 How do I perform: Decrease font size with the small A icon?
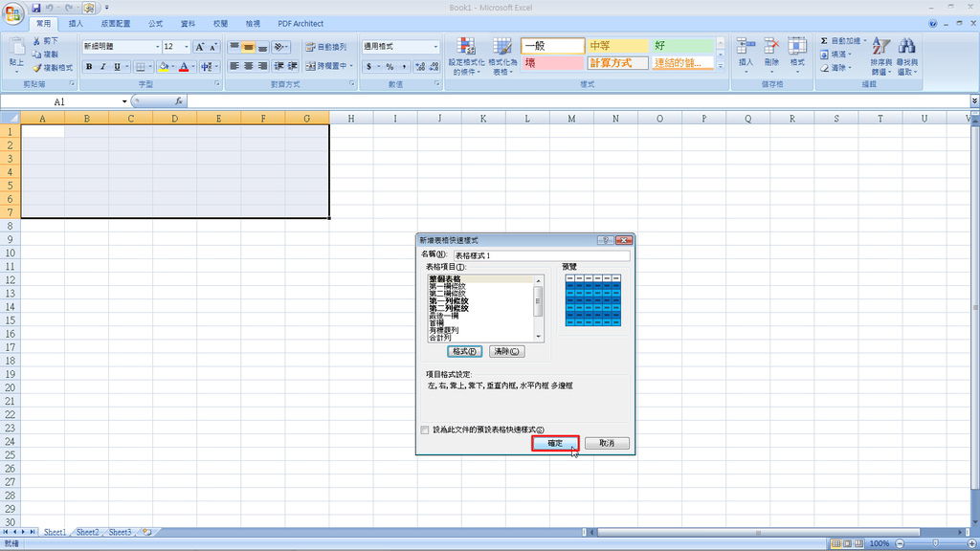pyautogui.click(x=213, y=47)
